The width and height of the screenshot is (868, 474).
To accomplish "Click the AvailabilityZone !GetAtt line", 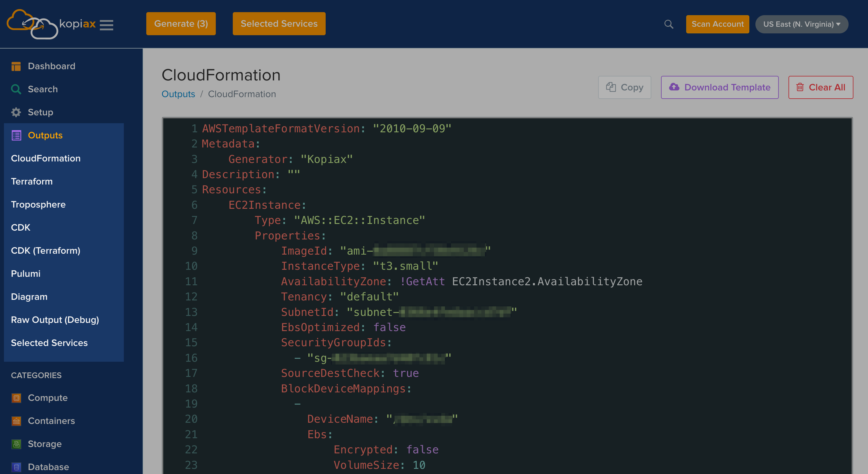I will (462, 282).
